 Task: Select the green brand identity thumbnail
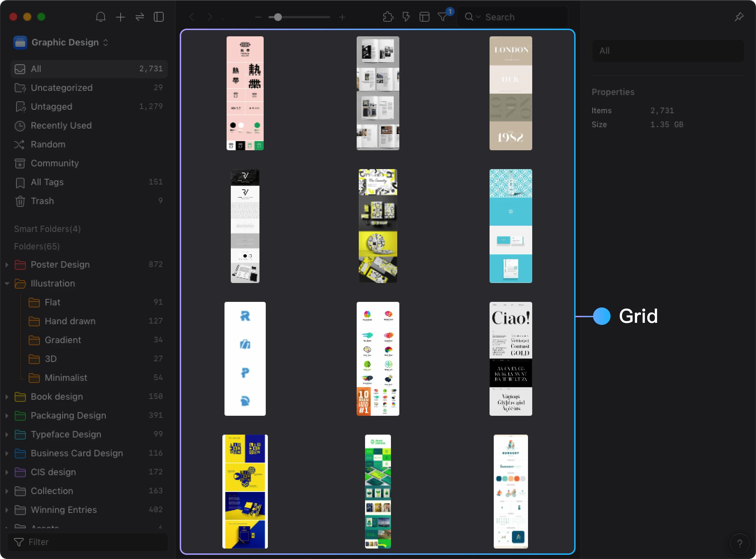[x=378, y=492]
